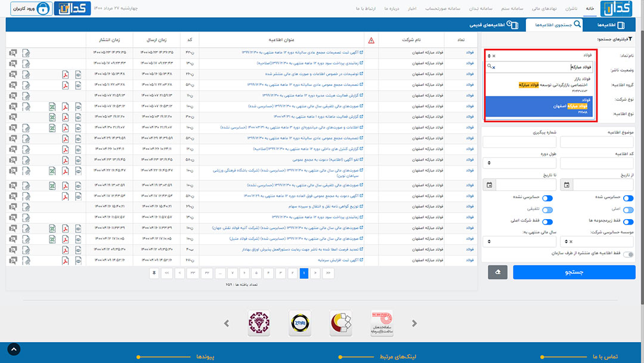Open PDF icon in 'آگهی دعوت به مجمع' row
The image size is (644, 363).
(66, 196)
